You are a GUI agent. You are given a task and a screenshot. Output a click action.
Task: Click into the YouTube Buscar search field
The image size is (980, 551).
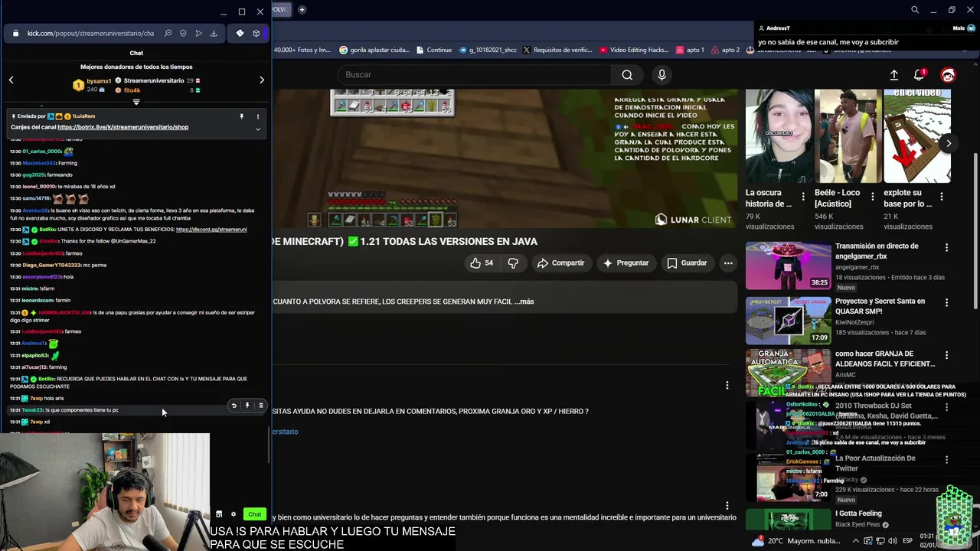pyautogui.click(x=475, y=74)
